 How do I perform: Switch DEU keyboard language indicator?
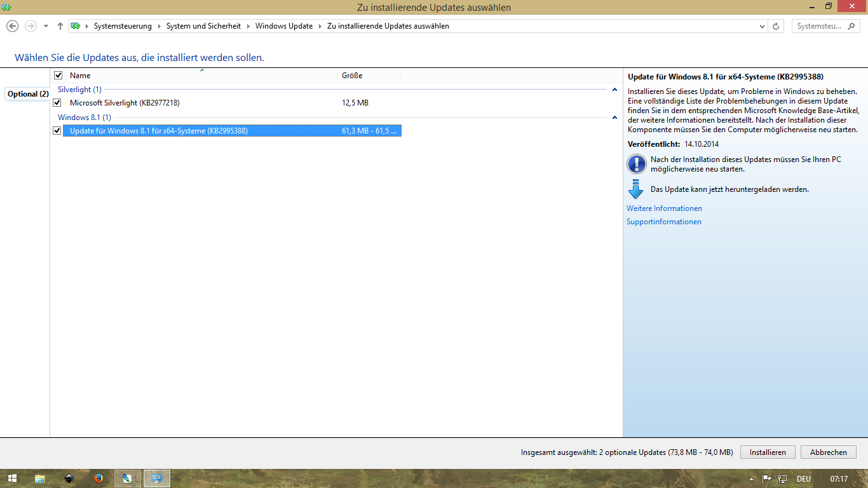(x=803, y=478)
